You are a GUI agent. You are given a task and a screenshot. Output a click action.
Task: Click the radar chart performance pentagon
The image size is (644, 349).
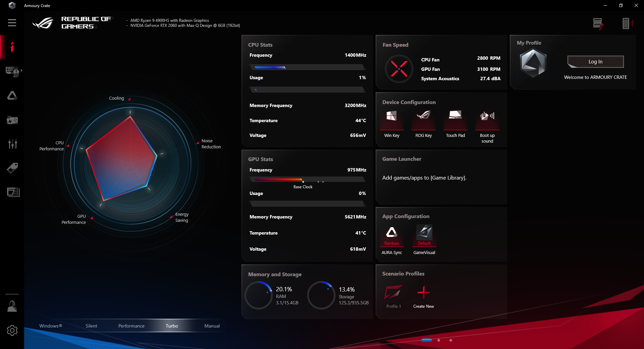click(x=121, y=159)
